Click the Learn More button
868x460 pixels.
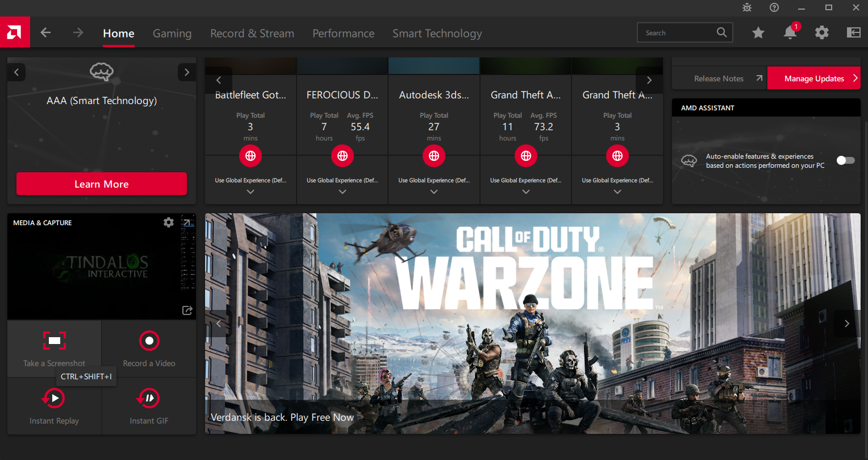point(102,184)
